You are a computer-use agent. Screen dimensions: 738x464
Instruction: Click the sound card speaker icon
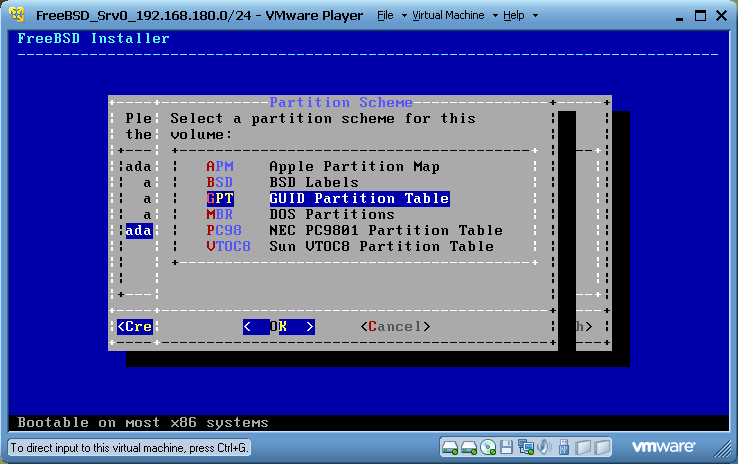tap(544, 447)
